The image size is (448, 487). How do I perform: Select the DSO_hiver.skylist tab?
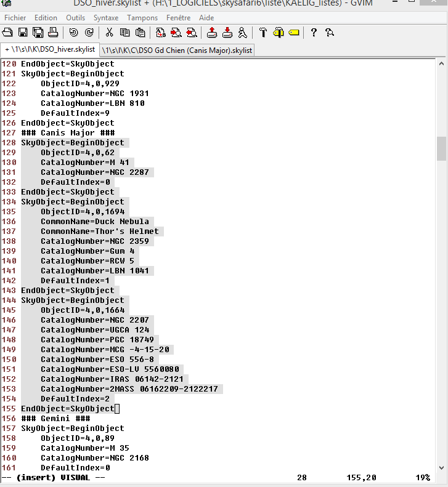coord(49,49)
